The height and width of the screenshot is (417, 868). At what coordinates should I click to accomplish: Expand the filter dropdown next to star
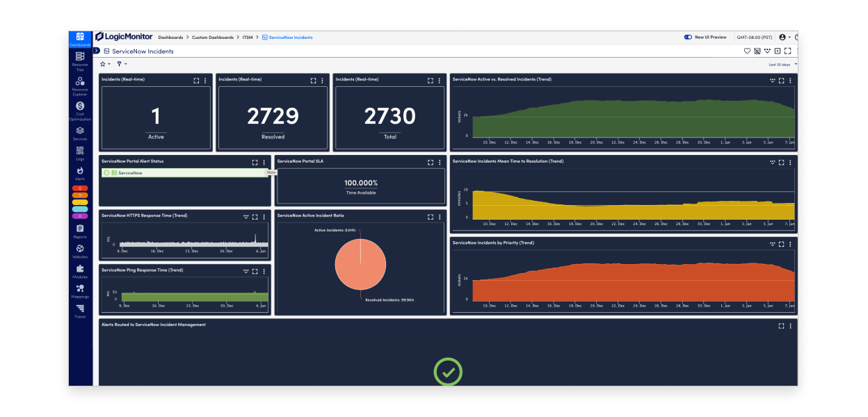coord(122,64)
